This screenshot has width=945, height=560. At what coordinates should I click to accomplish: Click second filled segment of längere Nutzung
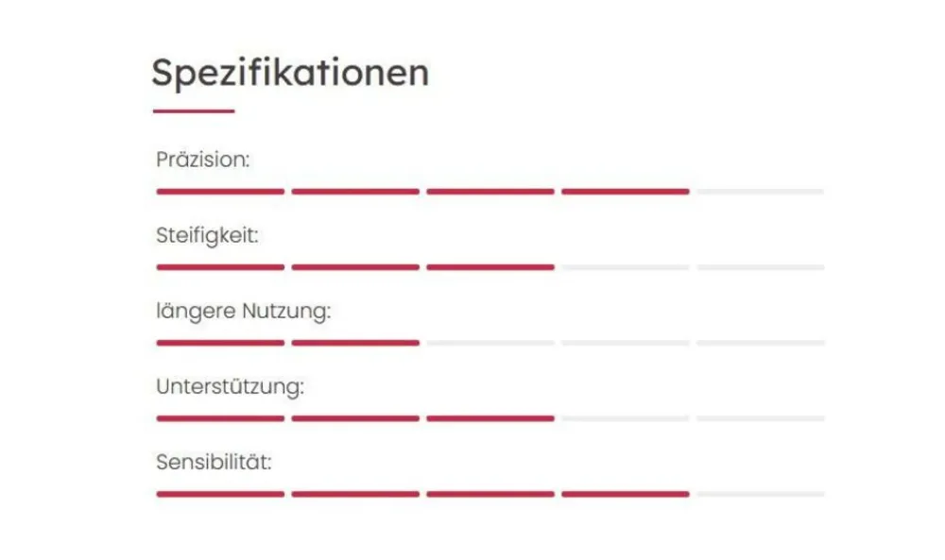pos(355,343)
